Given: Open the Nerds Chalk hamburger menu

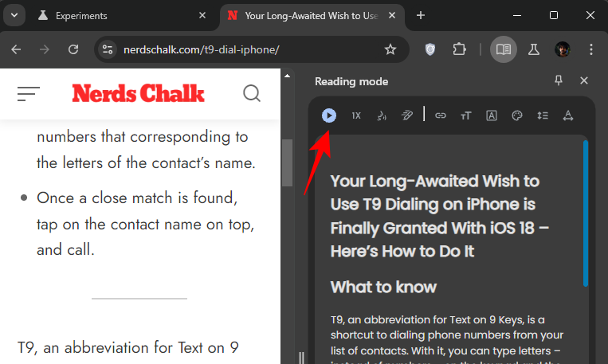Looking at the screenshot, I should (x=28, y=94).
